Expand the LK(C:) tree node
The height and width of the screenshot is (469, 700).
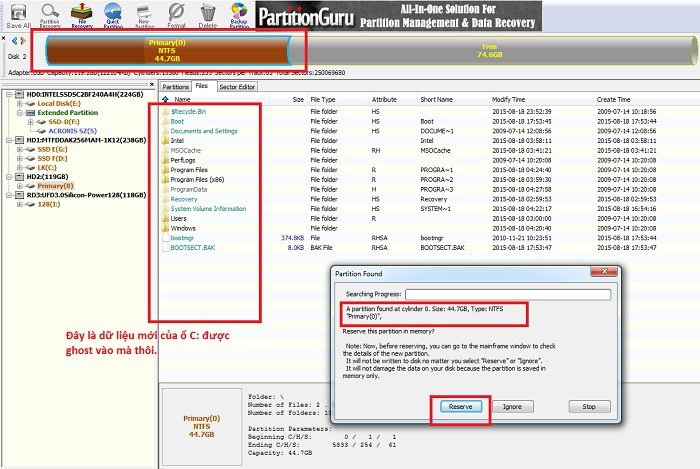click(x=20, y=168)
